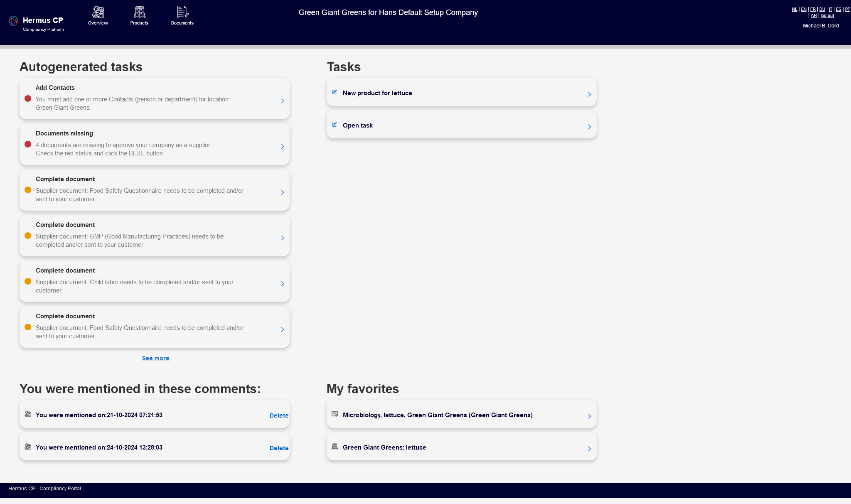The width and height of the screenshot is (851, 504).
Task: Click the Products menu label
Action: (x=139, y=23)
